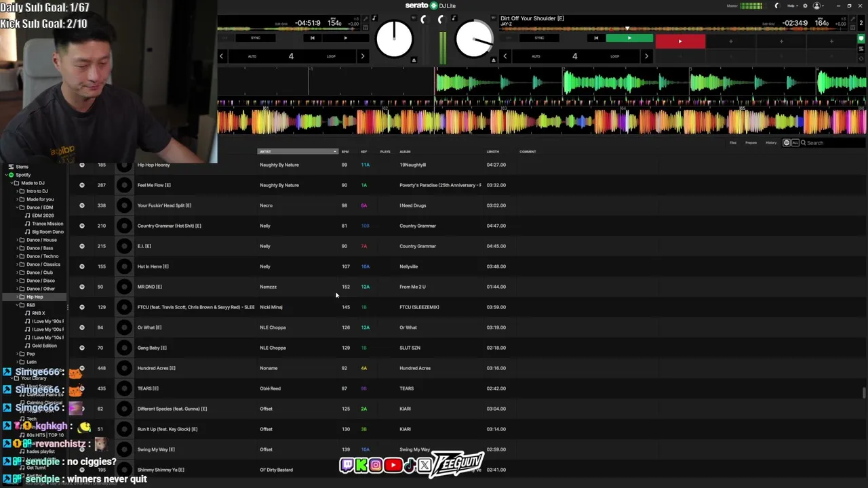
Task: Click the green shield icon at right edge
Action: pyautogui.click(x=861, y=39)
